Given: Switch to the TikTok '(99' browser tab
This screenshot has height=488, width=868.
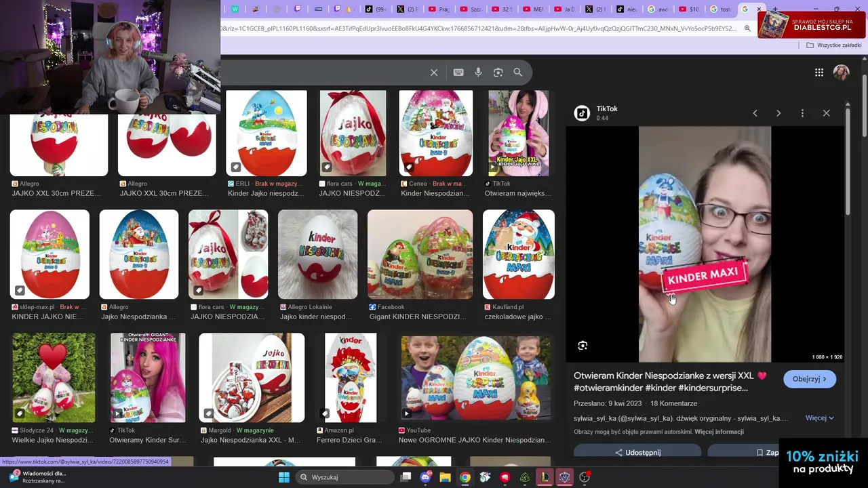Looking at the screenshot, I should 375,9.
